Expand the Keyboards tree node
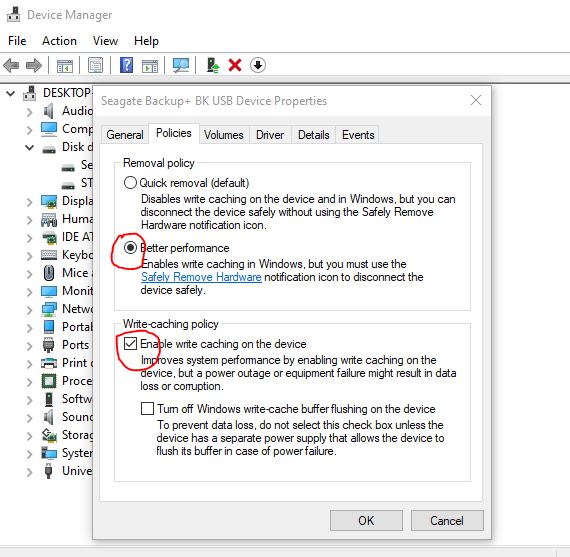 tap(29, 256)
